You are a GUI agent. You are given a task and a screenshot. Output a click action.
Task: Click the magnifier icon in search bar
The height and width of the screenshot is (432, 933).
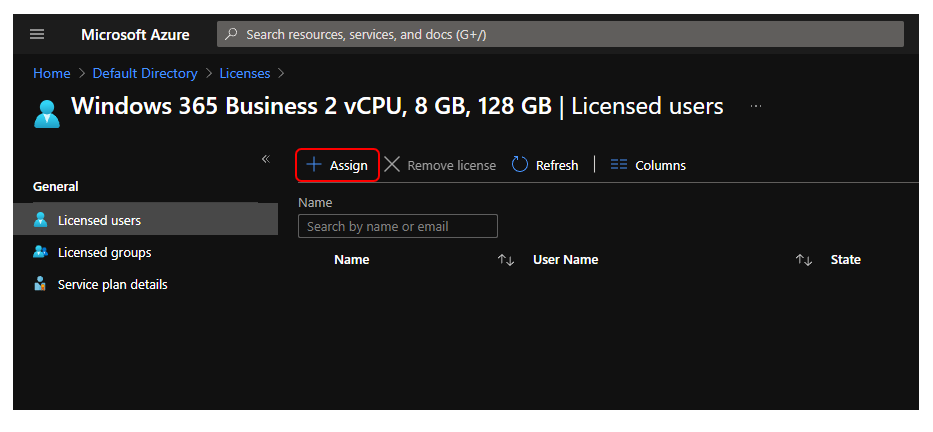tap(231, 35)
